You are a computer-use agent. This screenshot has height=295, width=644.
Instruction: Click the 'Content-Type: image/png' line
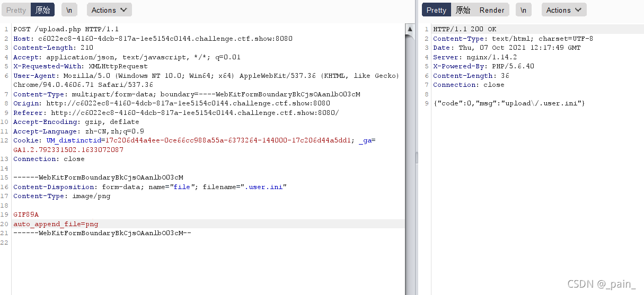point(61,196)
